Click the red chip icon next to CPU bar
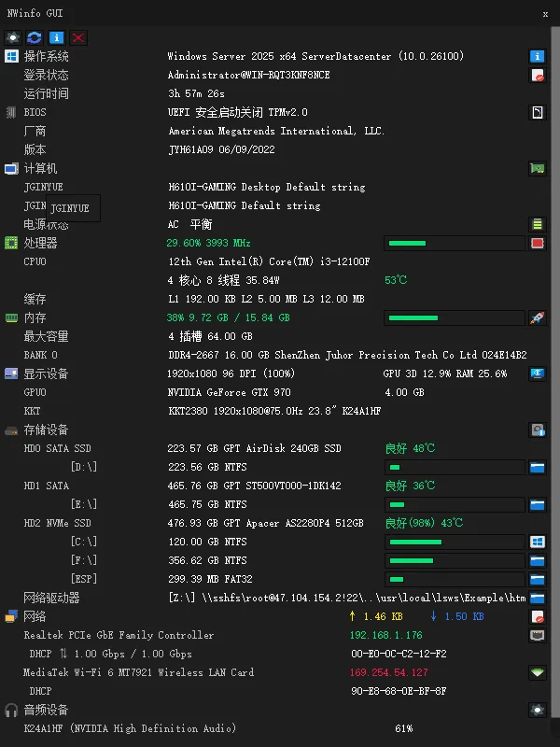 pyautogui.click(x=538, y=243)
